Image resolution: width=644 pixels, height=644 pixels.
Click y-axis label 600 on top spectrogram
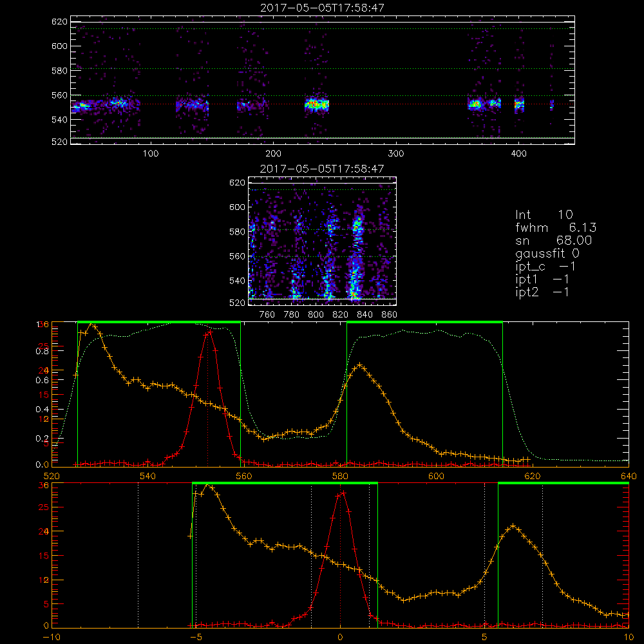coord(59,46)
